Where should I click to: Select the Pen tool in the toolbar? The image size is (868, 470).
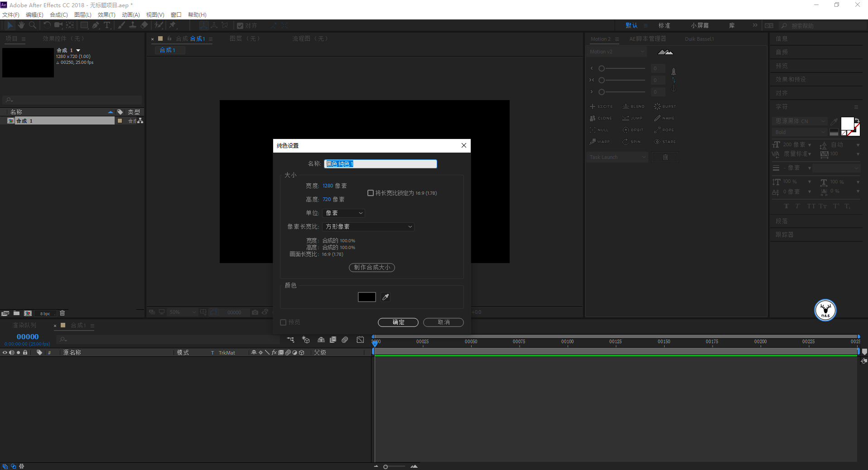pos(96,25)
